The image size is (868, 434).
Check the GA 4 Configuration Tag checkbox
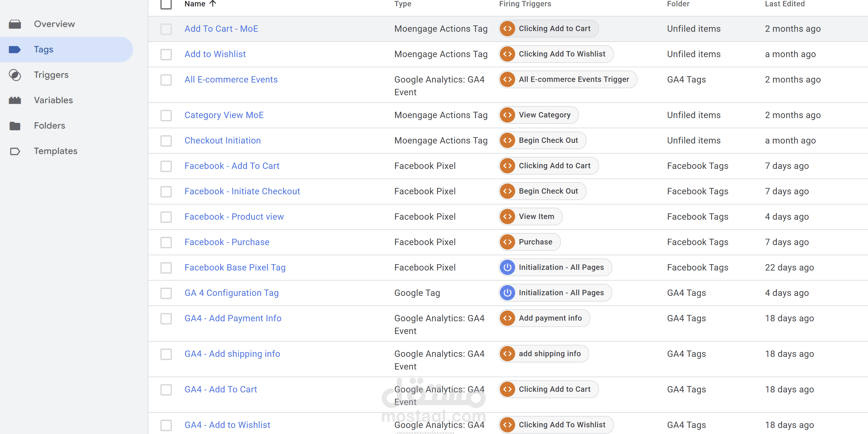166,293
